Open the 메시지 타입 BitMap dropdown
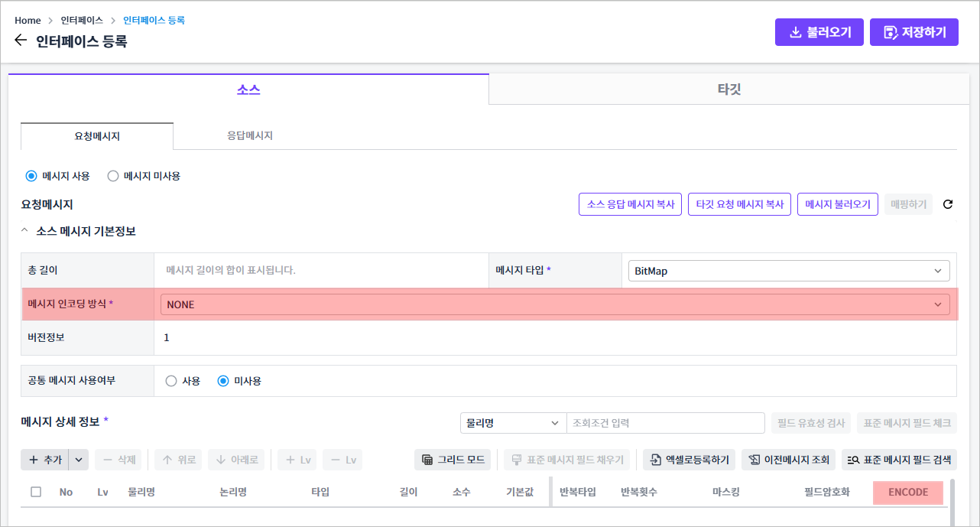This screenshot has width=980, height=527. (x=789, y=271)
